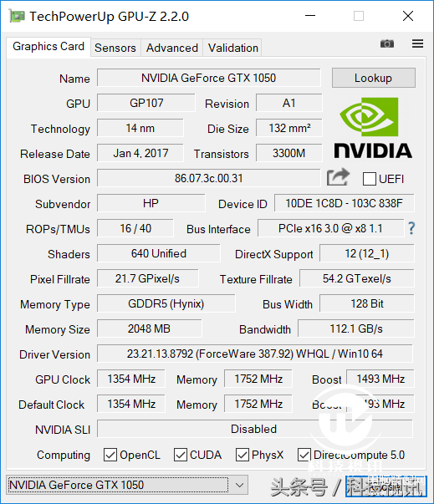The width and height of the screenshot is (434, 504).
Task: Close the GPU-Z window
Action: click(x=408, y=16)
